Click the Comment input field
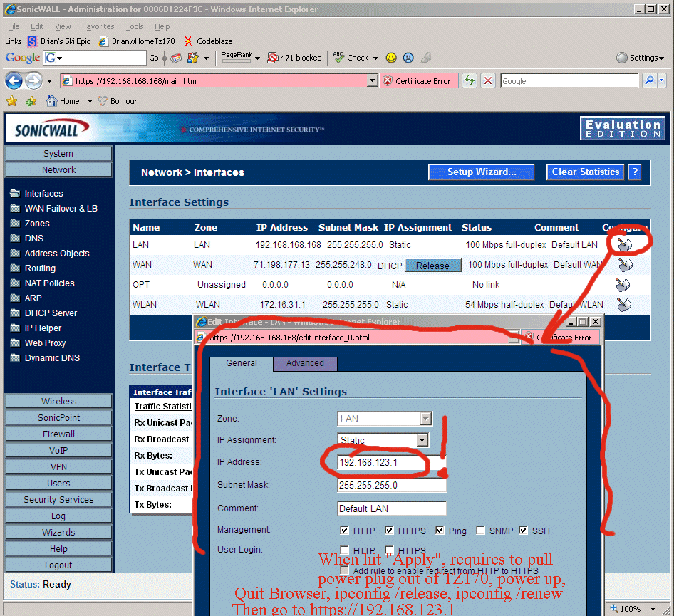Image resolution: width=674 pixels, height=616 pixels. 392,508
